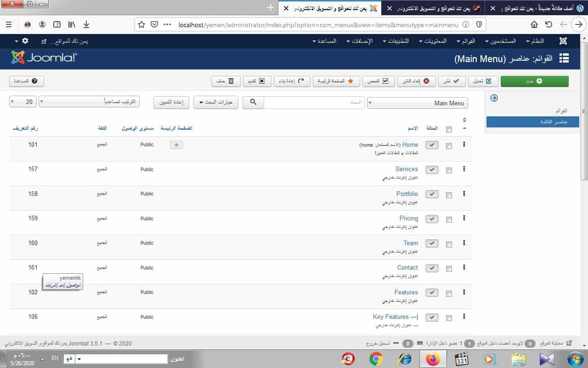Open the Firefox downloads arrow icon
This screenshot has width=588, height=368.
tap(86, 24)
